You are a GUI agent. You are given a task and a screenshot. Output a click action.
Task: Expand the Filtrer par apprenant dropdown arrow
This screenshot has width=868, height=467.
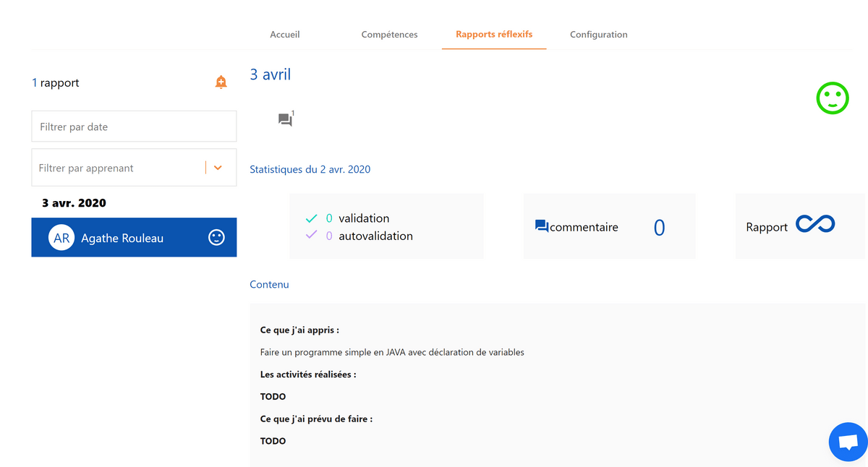pyautogui.click(x=218, y=168)
